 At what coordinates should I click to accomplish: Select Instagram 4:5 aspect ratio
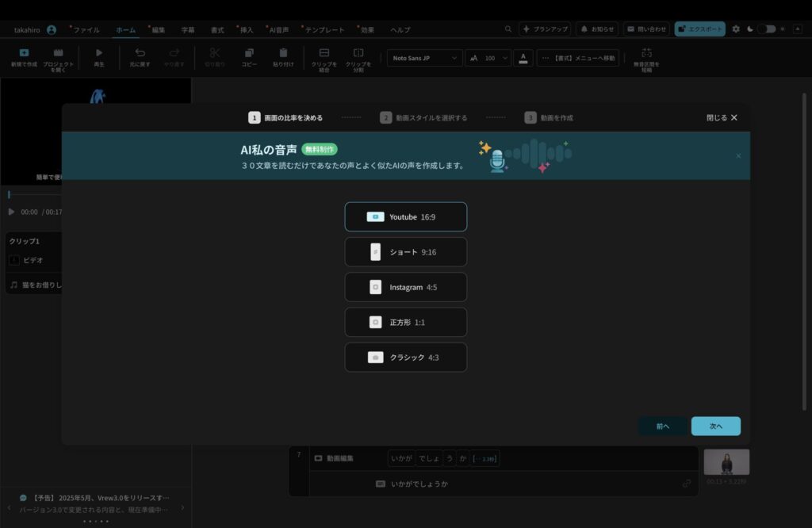(405, 287)
